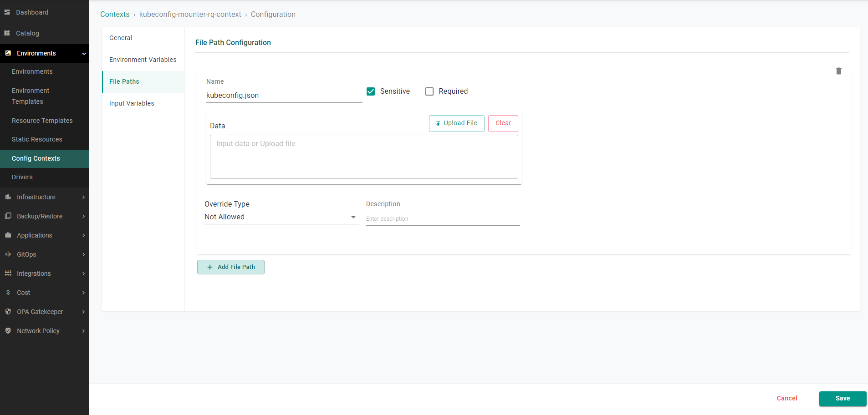Click the Catalog icon in sidebar

[x=7, y=33]
